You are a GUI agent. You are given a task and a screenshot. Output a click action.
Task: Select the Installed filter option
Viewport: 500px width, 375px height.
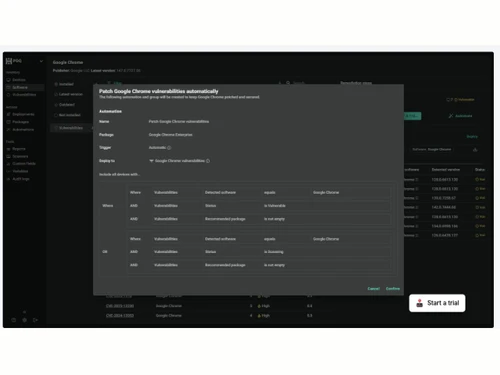click(x=64, y=84)
